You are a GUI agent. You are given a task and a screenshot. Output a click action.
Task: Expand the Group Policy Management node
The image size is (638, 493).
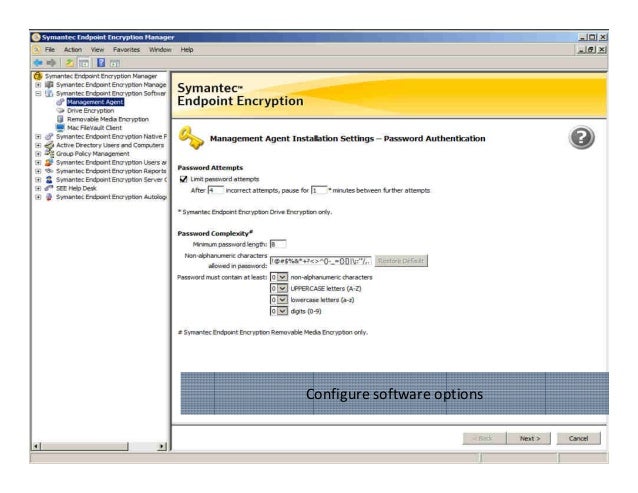(x=38, y=154)
